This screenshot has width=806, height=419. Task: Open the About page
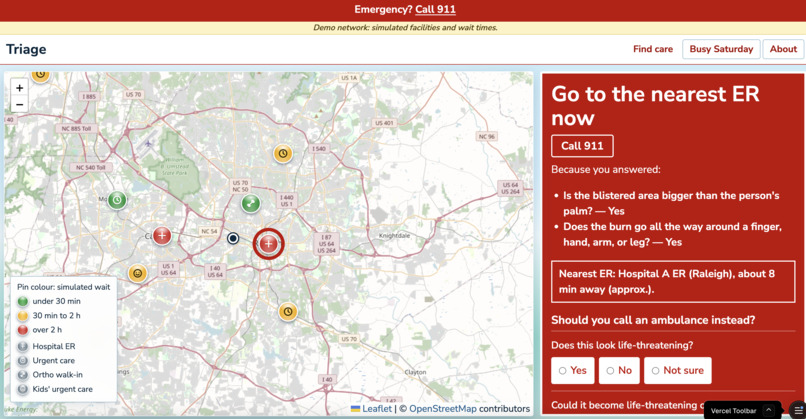click(x=783, y=49)
